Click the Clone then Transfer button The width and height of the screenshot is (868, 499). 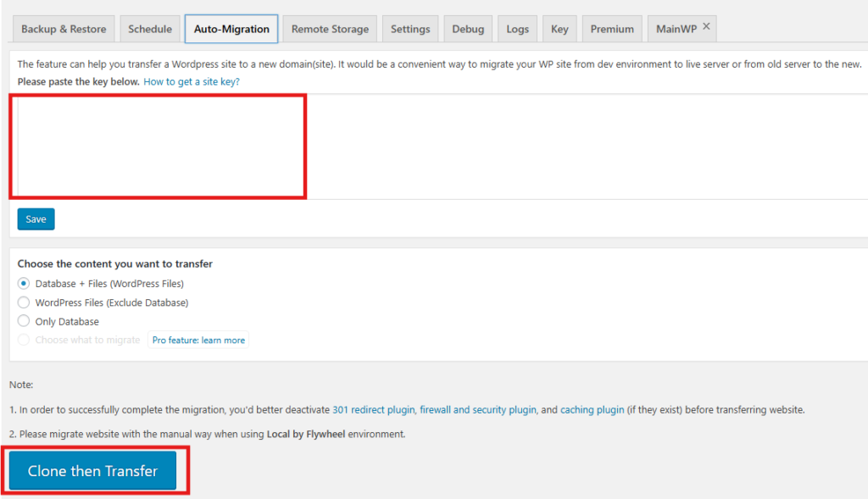[92, 471]
